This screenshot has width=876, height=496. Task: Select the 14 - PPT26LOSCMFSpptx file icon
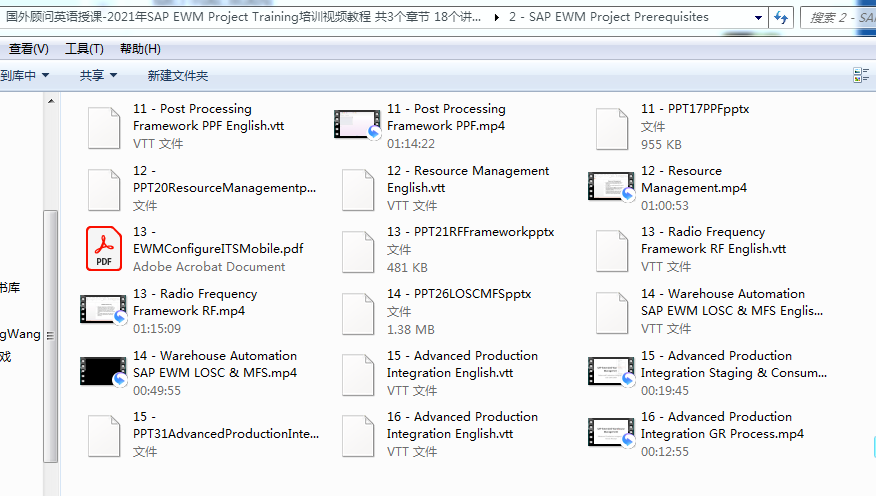(358, 314)
